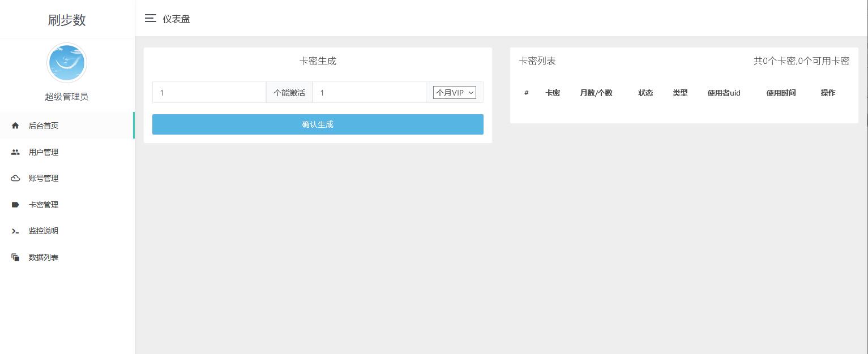Select the 卡密管理 menu label
Image resolution: width=868 pixels, height=354 pixels.
(x=44, y=205)
